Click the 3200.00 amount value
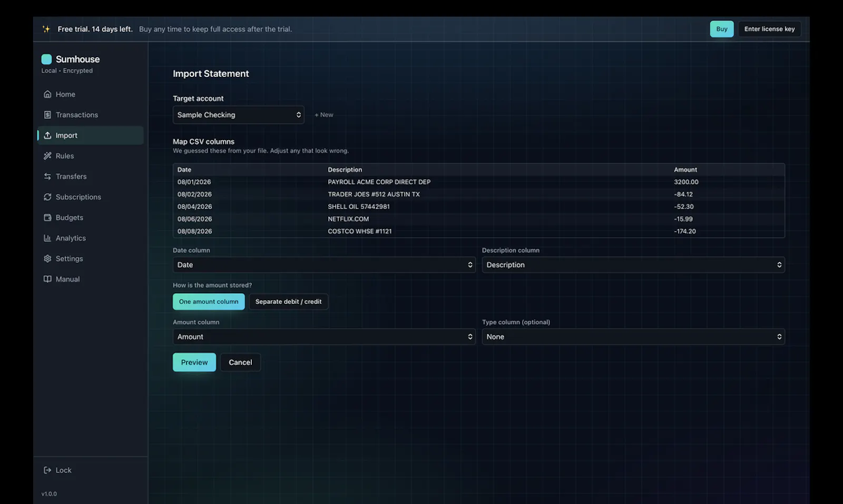Viewport: 843px width, 504px height. [x=686, y=182]
